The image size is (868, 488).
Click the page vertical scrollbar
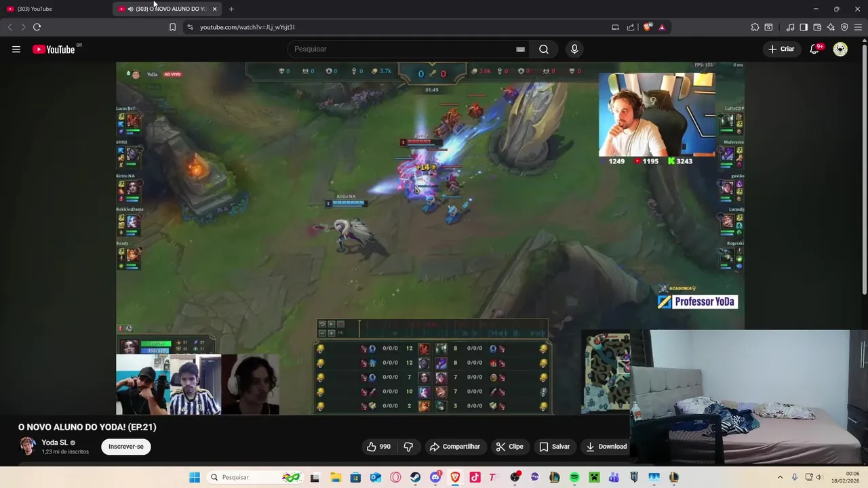pyautogui.click(x=865, y=169)
